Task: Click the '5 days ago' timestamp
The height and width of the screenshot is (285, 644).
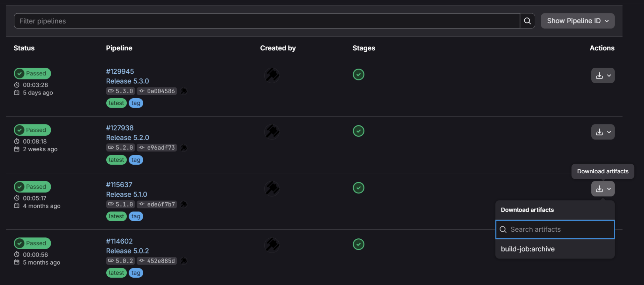Action: point(38,93)
